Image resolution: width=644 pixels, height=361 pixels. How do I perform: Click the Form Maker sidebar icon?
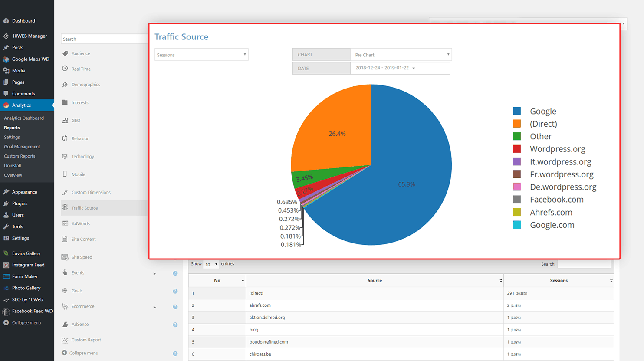[7, 276]
